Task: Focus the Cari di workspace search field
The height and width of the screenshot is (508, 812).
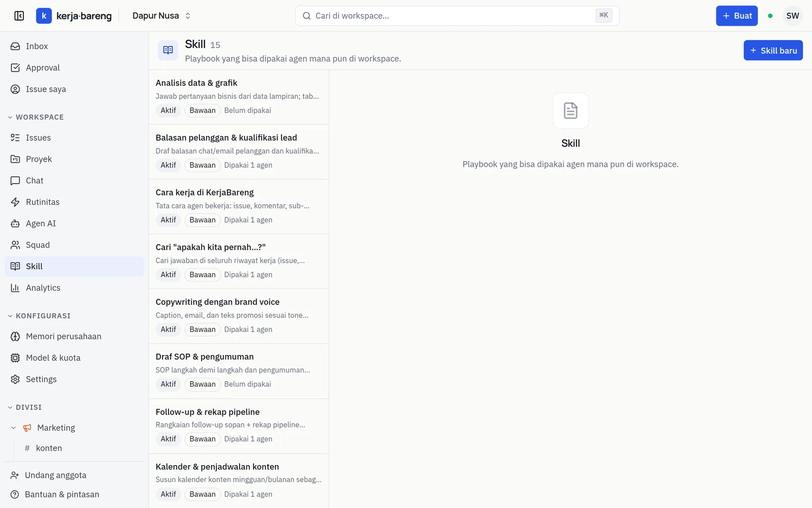Action: coord(457,16)
